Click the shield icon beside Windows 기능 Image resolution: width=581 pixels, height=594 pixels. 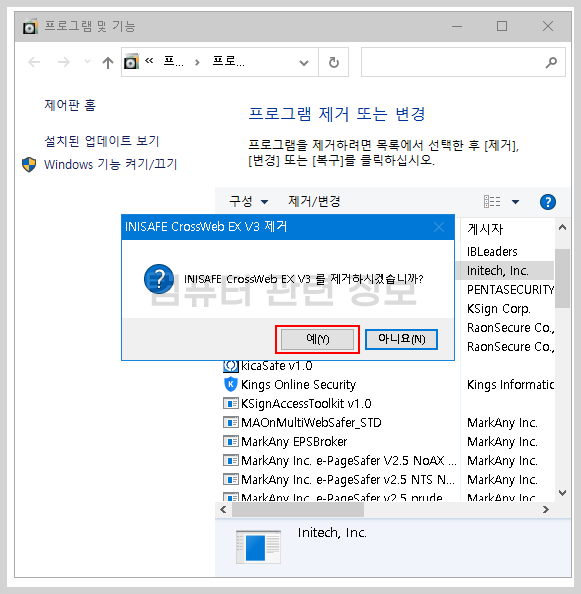coord(29,165)
